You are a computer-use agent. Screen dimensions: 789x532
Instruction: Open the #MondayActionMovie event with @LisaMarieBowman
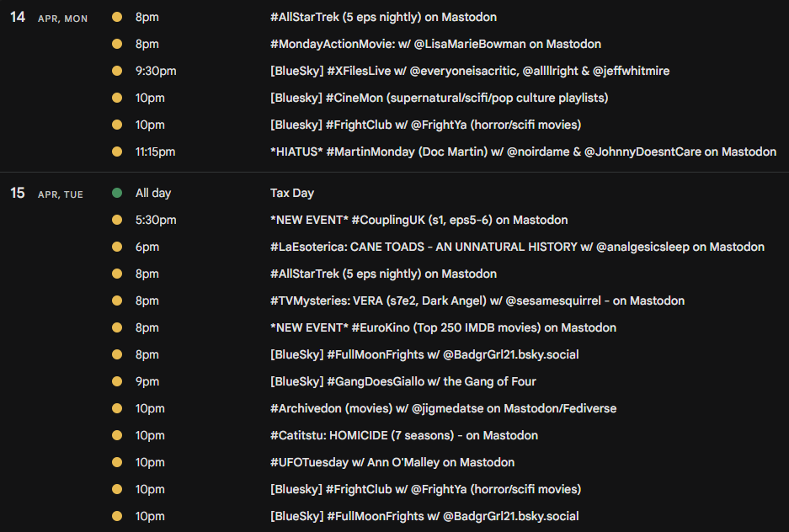coord(435,44)
